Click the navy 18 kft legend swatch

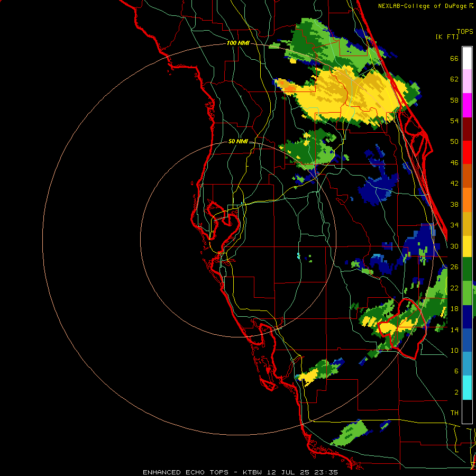click(467, 317)
